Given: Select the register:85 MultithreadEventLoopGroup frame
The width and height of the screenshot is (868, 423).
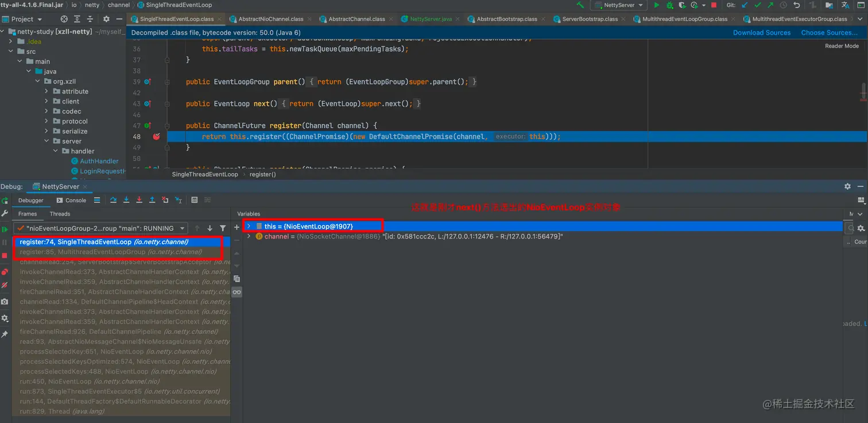Looking at the screenshot, I should pyautogui.click(x=121, y=252).
